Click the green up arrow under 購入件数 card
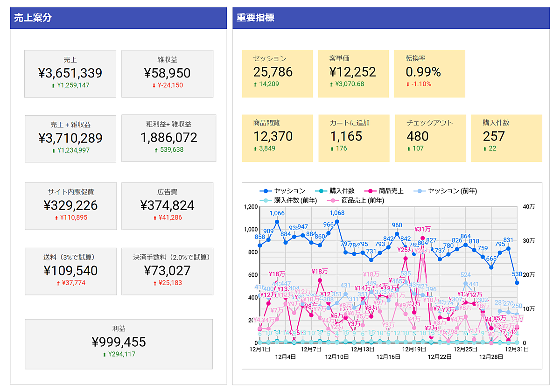The width and height of the screenshot is (560, 392). 484,149
